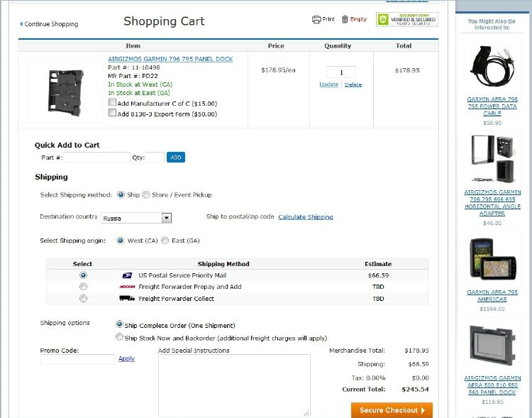Click the In Stock at West (CA) text
This screenshot has height=418, width=532.
tap(140, 84)
